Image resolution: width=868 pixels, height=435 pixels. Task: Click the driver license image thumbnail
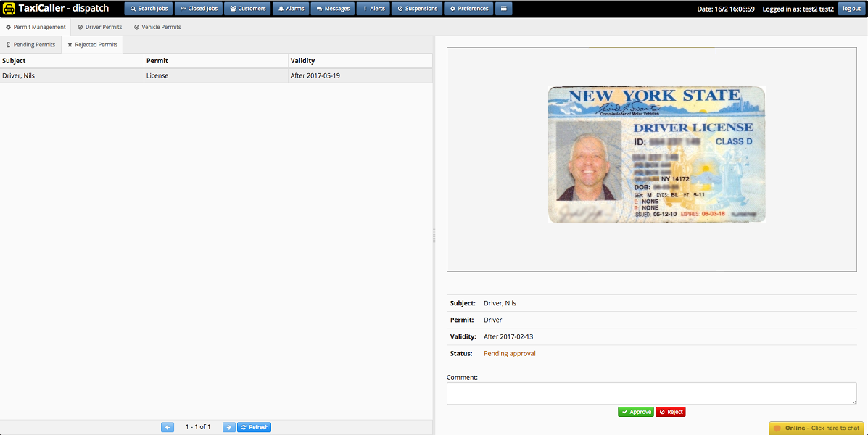click(x=656, y=154)
